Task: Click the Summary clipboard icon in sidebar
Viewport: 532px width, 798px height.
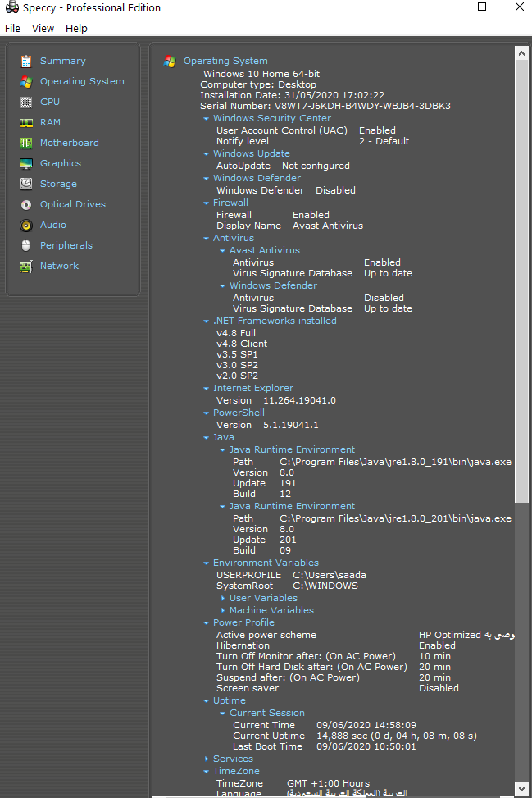Action: coord(26,61)
